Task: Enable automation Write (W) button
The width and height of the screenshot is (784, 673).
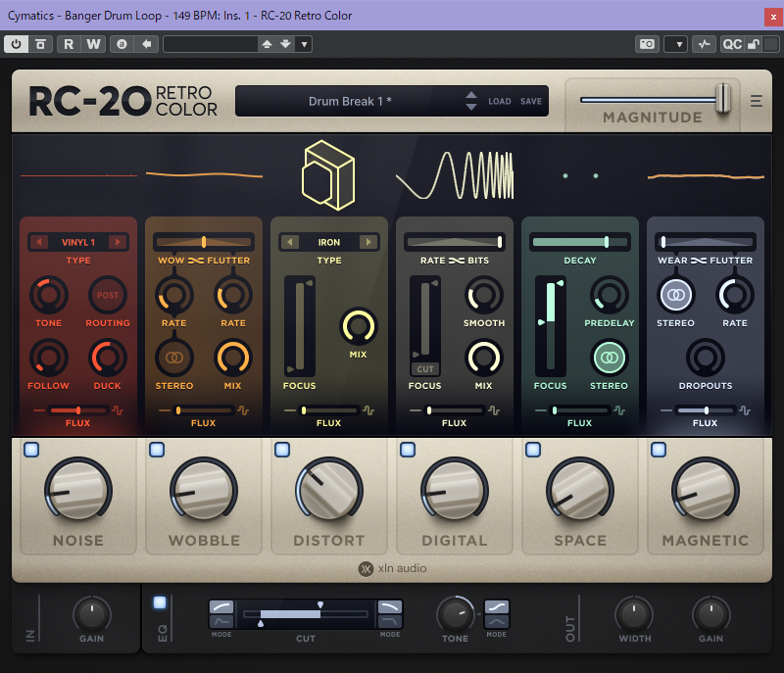Action: point(93,44)
